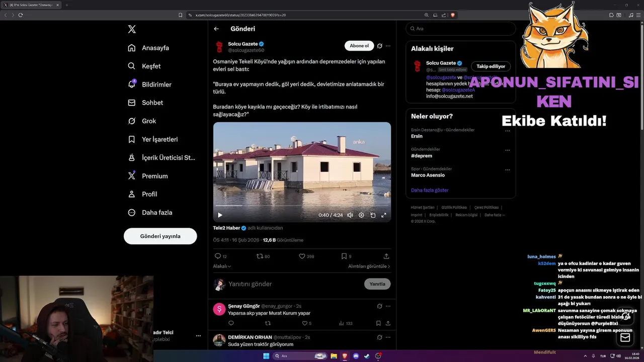
Task: Open Discord from the taskbar
Action: [356, 356]
